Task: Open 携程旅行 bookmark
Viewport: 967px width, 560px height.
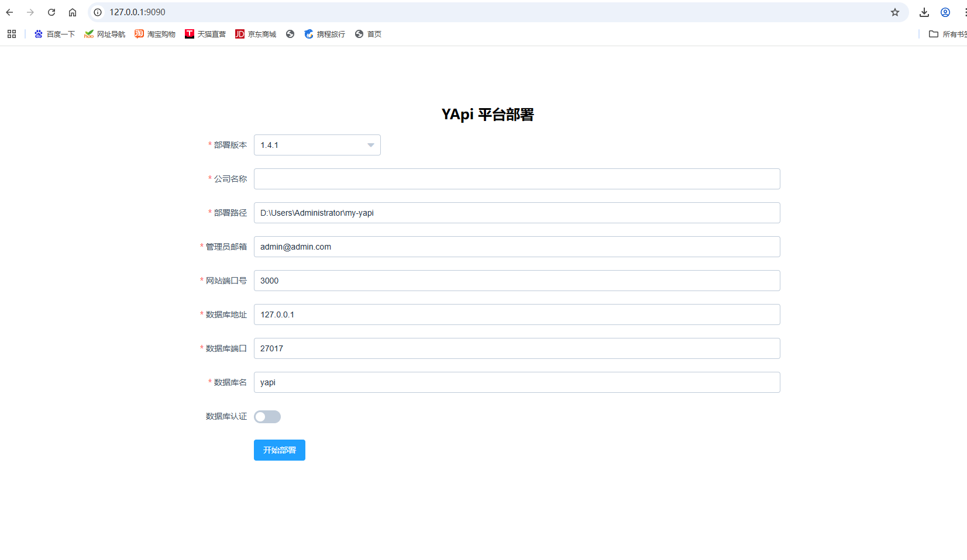Action: coord(325,34)
